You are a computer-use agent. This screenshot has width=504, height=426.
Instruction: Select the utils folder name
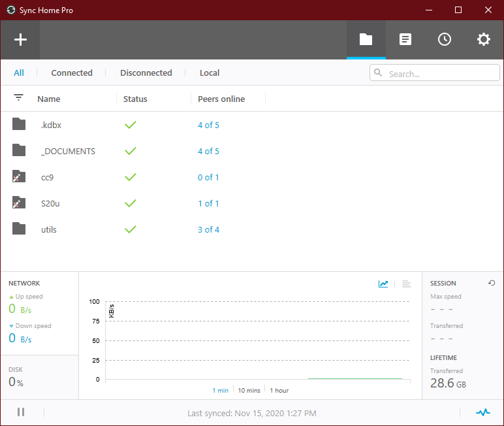click(49, 229)
